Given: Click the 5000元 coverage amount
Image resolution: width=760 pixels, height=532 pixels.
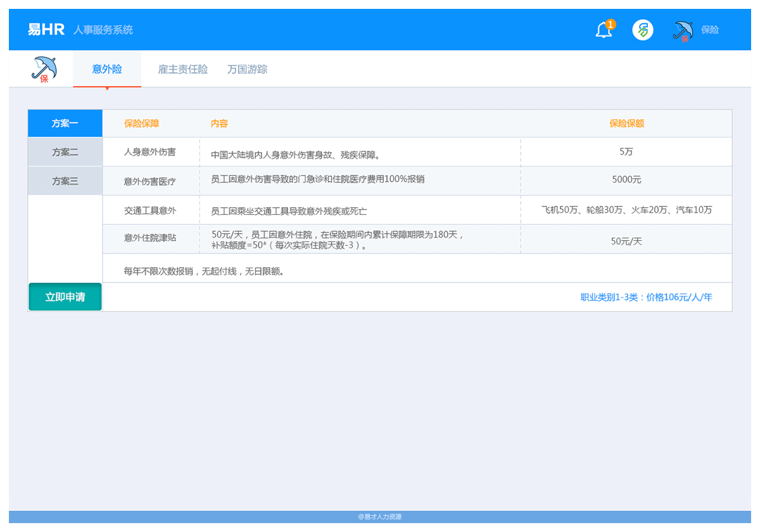Looking at the screenshot, I should coord(626,180).
